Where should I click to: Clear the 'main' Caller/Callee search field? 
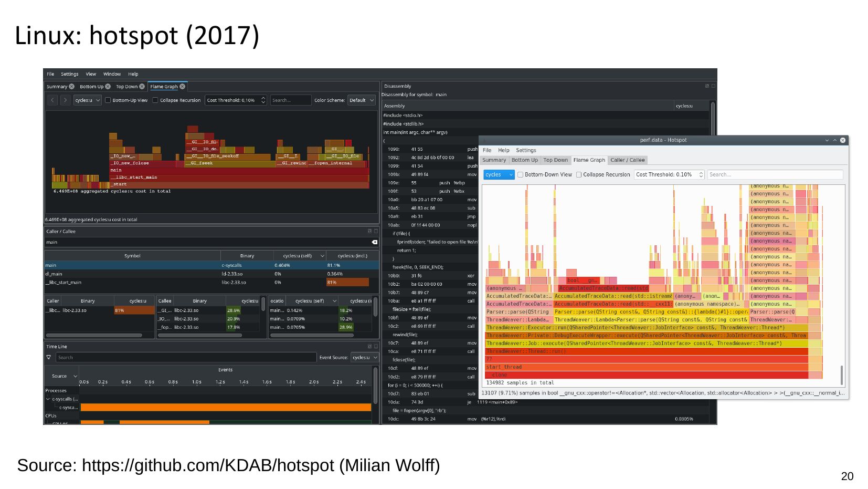(x=374, y=242)
